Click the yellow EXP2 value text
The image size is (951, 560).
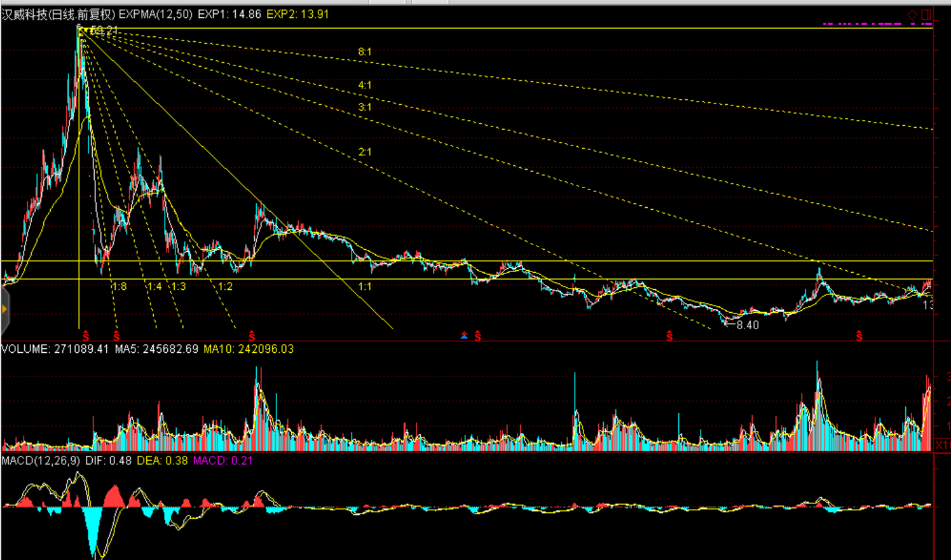pos(298,14)
